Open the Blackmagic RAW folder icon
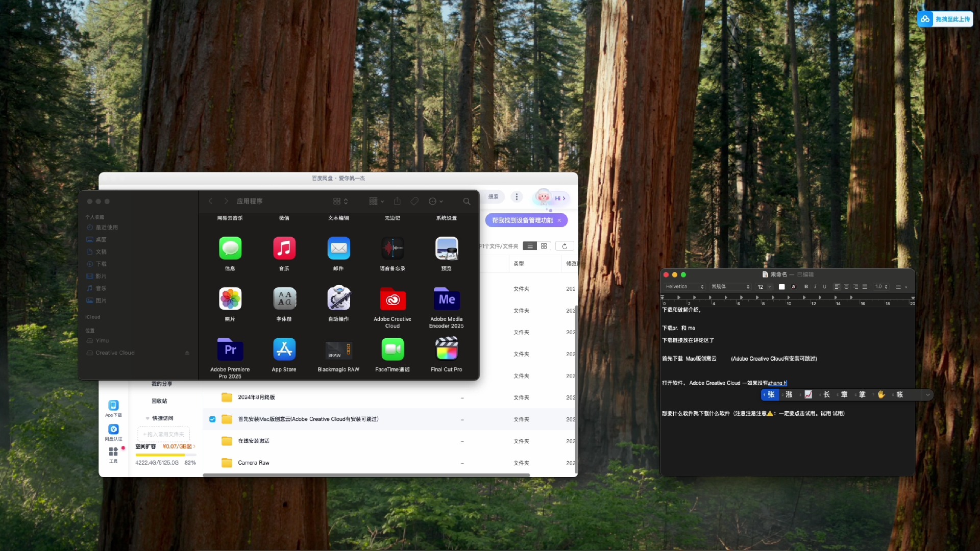This screenshot has width=980, height=551. tap(338, 350)
